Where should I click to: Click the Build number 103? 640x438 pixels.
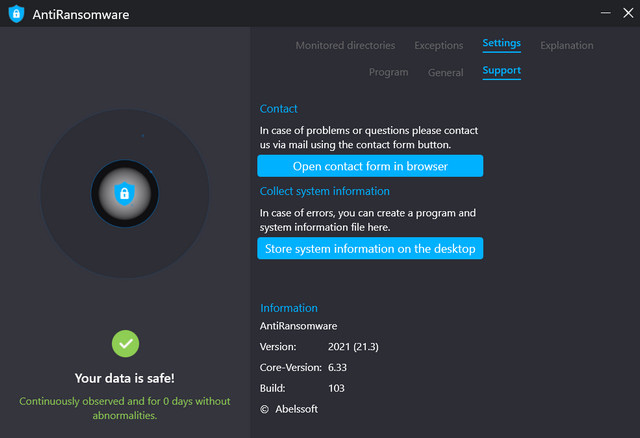[336, 387]
